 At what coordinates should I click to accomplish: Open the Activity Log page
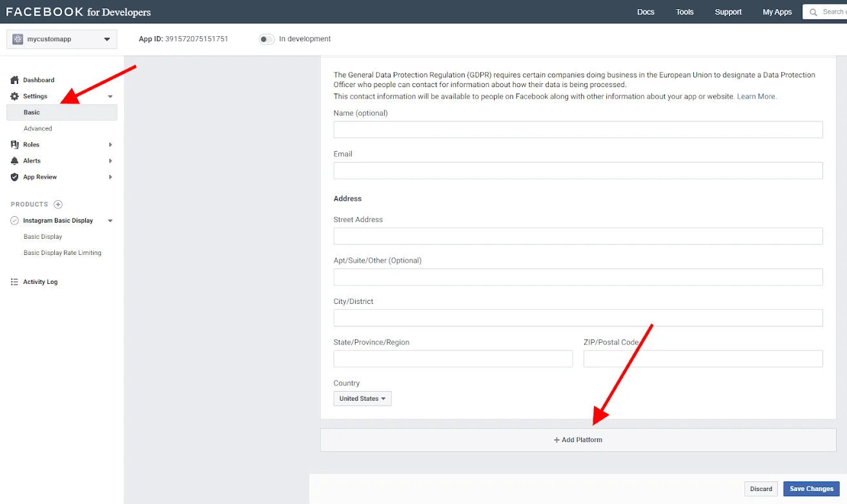tap(40, 282)
